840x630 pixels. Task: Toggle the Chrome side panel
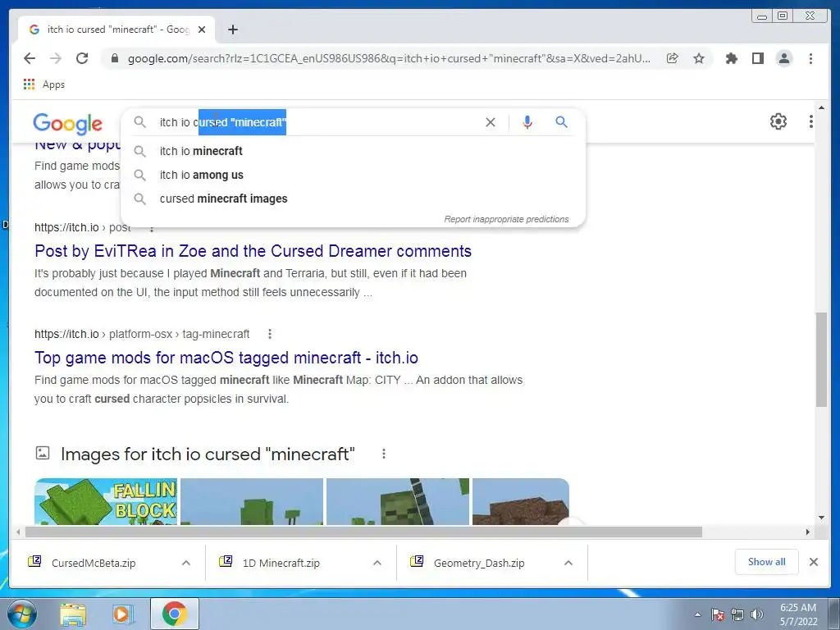[757, 58]
